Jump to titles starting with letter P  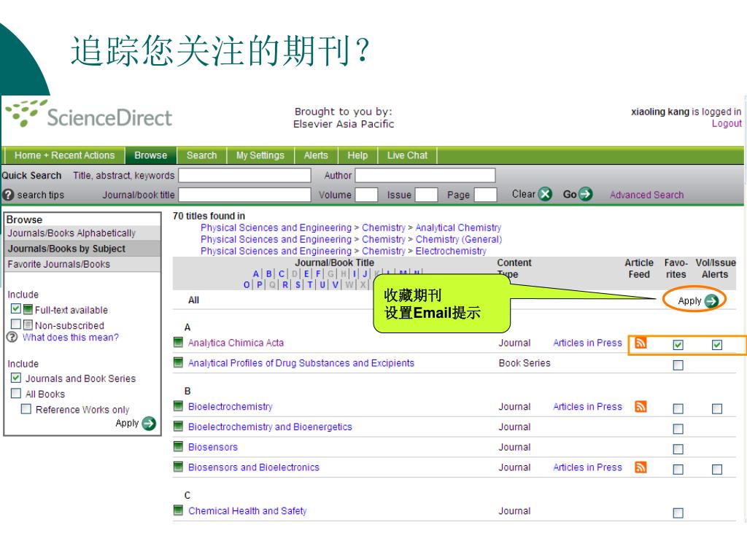click(260, 285)
